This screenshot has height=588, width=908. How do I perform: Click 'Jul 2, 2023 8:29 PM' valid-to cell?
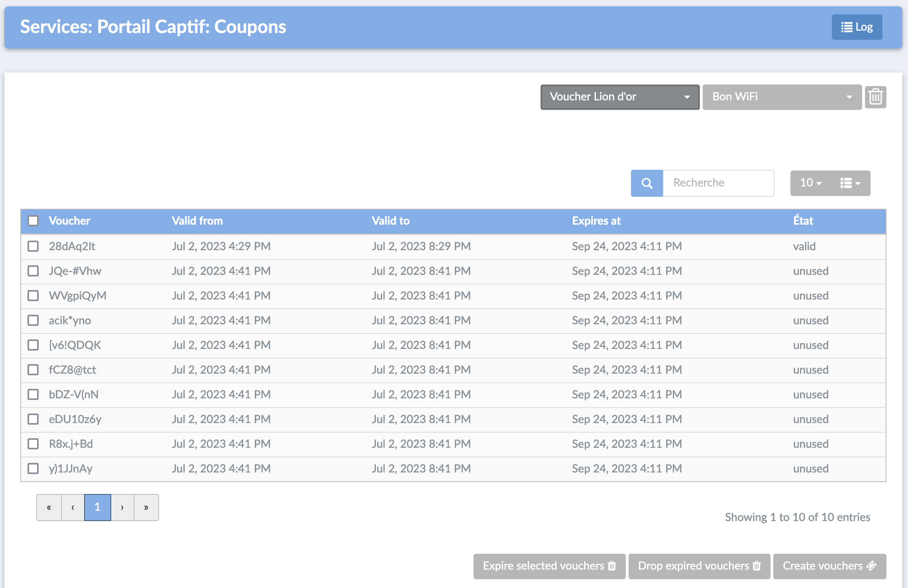click(421, 246)
